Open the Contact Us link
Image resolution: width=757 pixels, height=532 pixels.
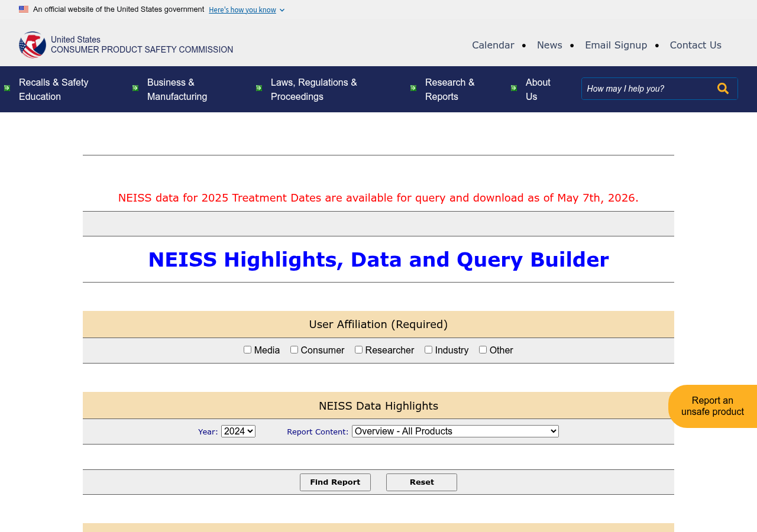695,45
